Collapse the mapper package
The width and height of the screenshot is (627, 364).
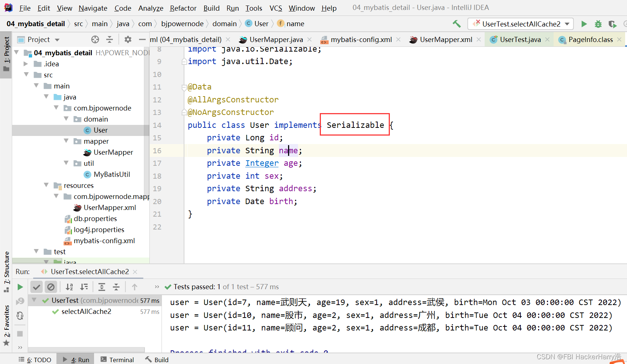66,141
